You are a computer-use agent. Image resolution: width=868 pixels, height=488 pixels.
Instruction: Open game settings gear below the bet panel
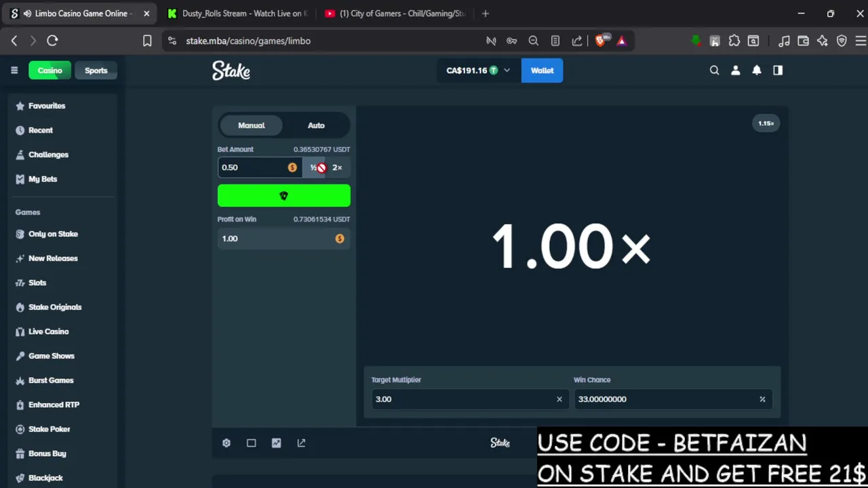tap(226, 443)
